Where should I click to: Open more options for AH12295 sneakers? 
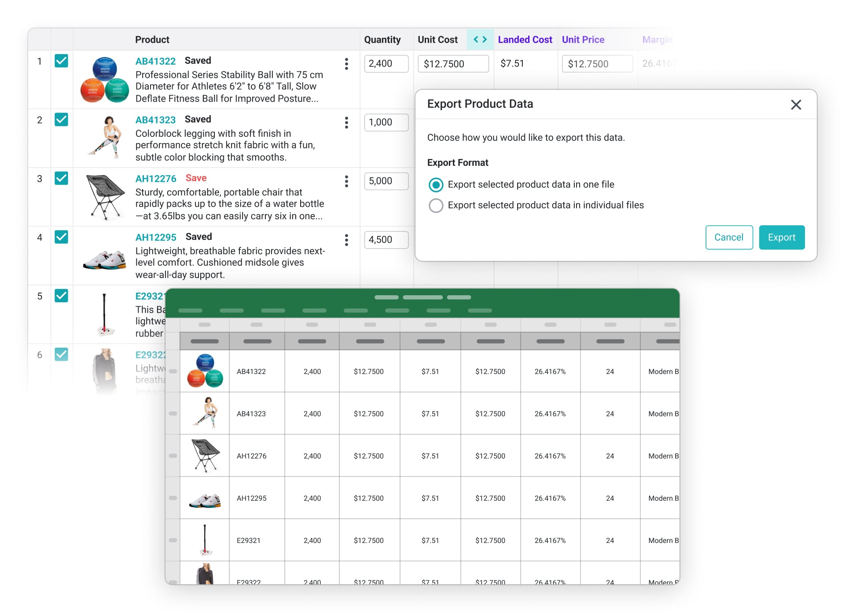pyautogui.click(x=346, y=240)
